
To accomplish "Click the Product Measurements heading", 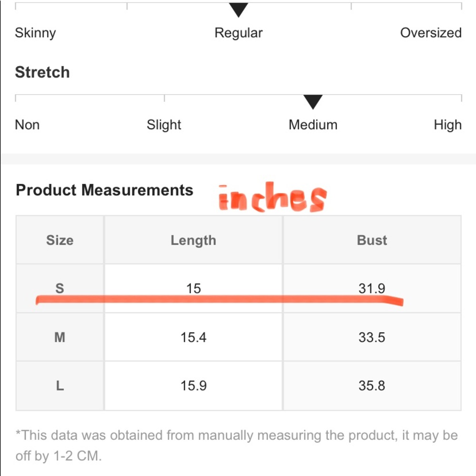I will [104, 190].
